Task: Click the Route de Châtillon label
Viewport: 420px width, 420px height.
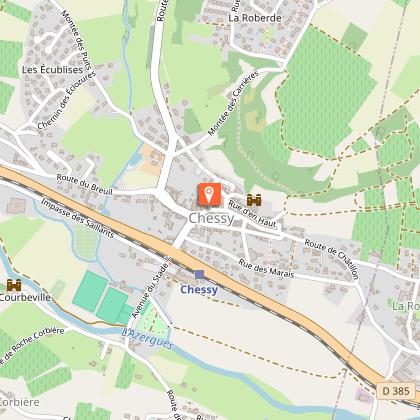Action: pyautogui.click(x=332, y=259)
